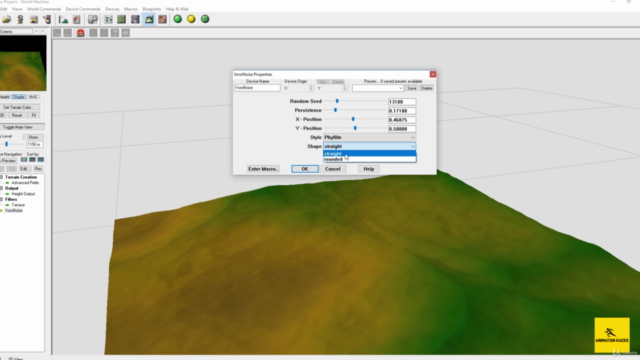Click the save disk toolbar icon

pyautogui.click(x=34, y=19)
